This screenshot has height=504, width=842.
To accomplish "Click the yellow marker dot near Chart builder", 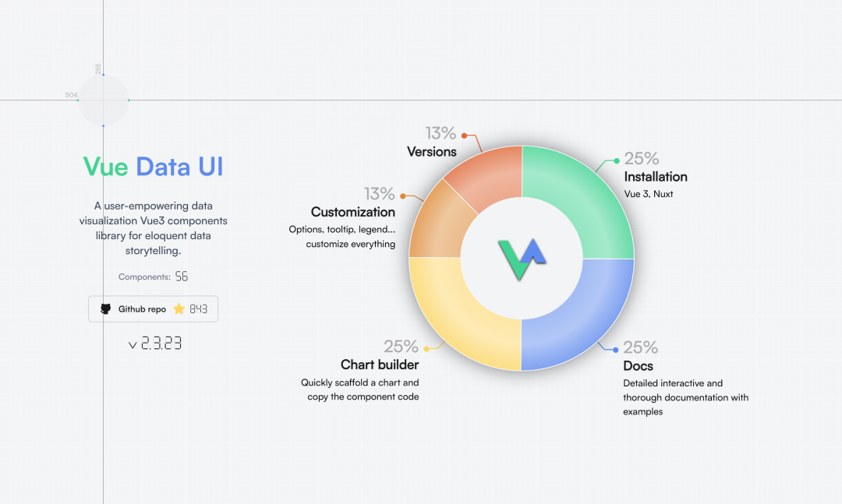I will pos(426,348).
